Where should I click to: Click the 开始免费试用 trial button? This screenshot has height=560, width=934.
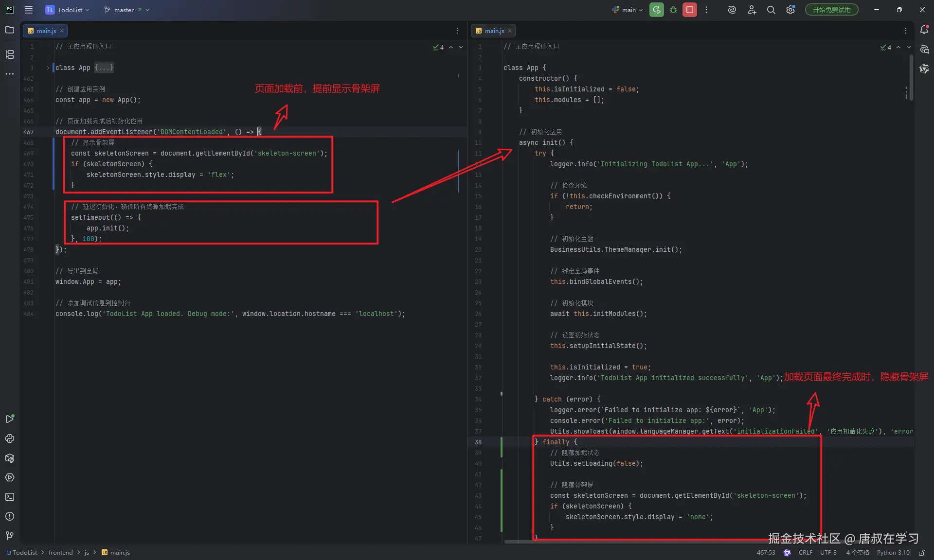[831, 10]
